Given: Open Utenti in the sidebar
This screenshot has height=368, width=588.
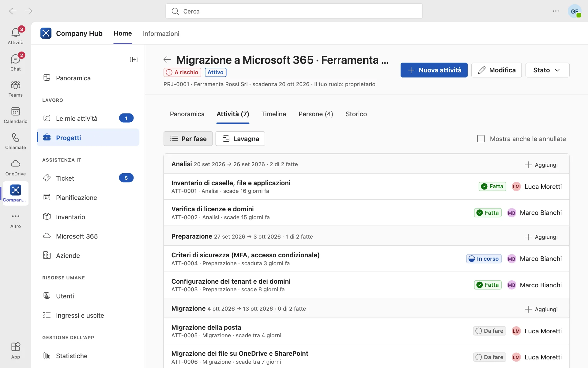Looking at the screenshot, I should (x=88, y=296).
